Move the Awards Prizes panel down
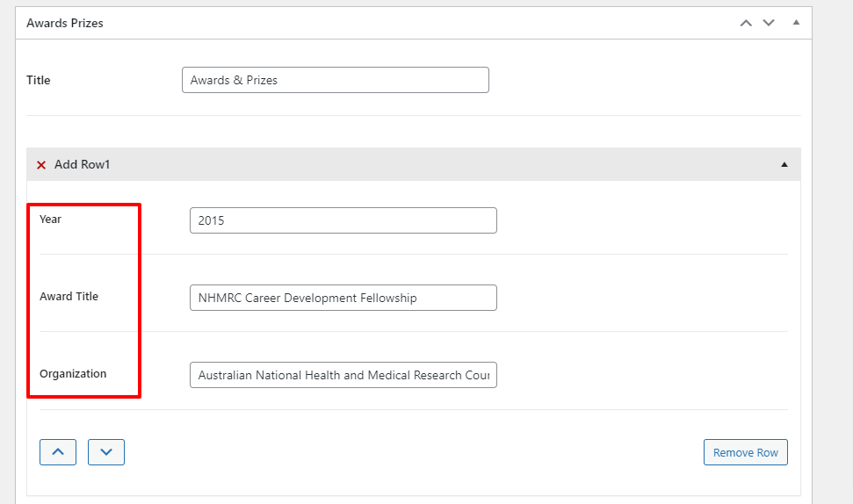The width and height of the screenshot is (853, 504). 769,23
